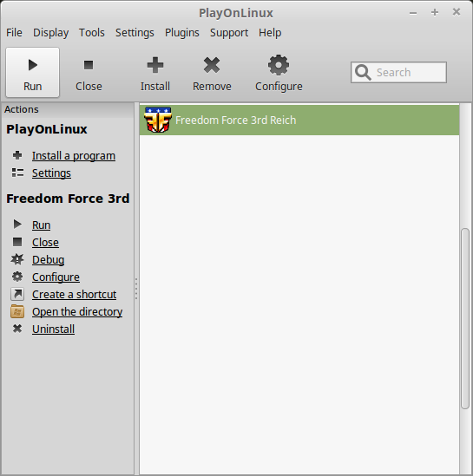The image size is (473, 476).
Task: Open the File menu
Action: pos(14,32)
